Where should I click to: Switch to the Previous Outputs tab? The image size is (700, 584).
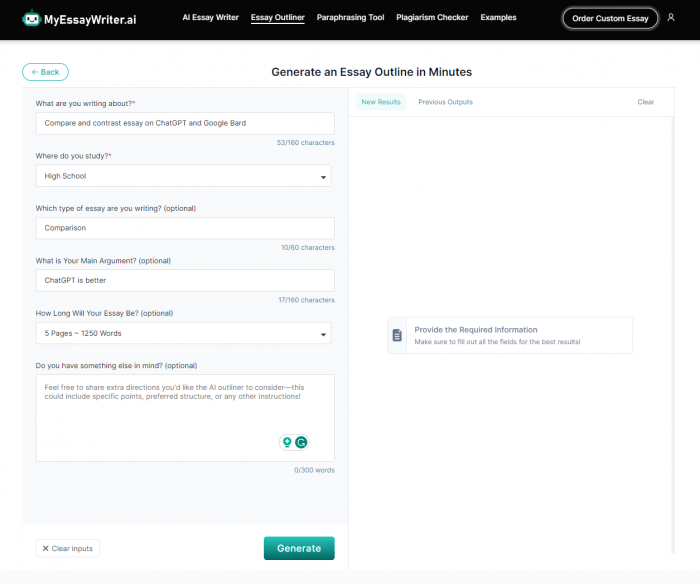[x=445, y=102]
